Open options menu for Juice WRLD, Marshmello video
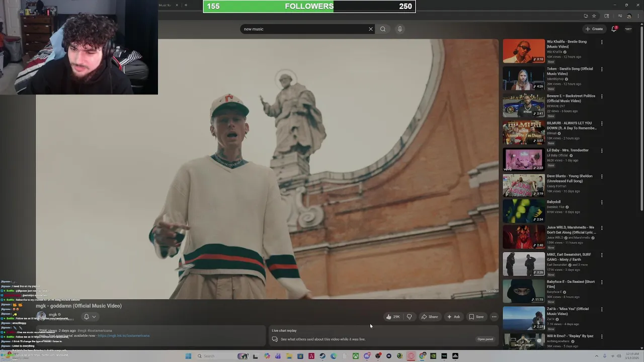The height and width of the screenshot is (362, 644). 602,228
